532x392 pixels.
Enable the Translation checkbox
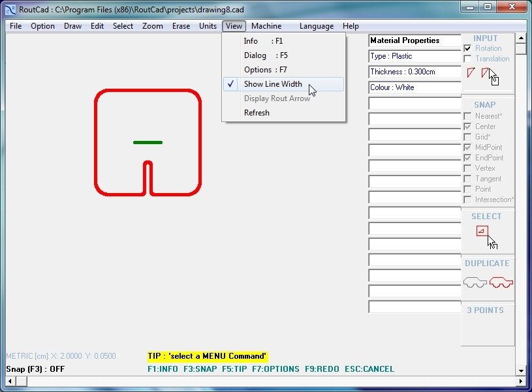467,59
